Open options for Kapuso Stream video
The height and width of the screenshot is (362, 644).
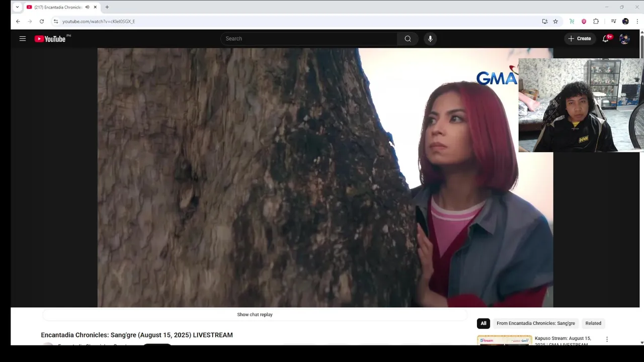[x=607, y=339]
